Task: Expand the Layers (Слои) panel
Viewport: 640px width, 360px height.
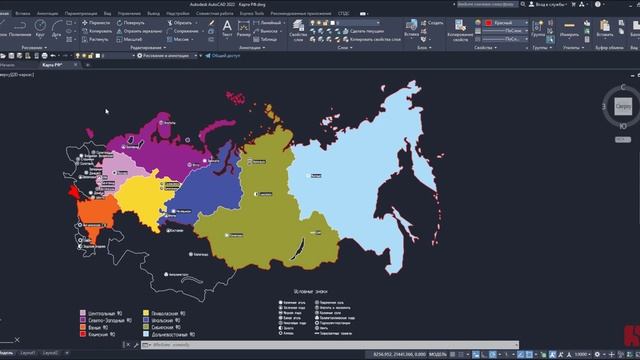Action: point(345,48)
